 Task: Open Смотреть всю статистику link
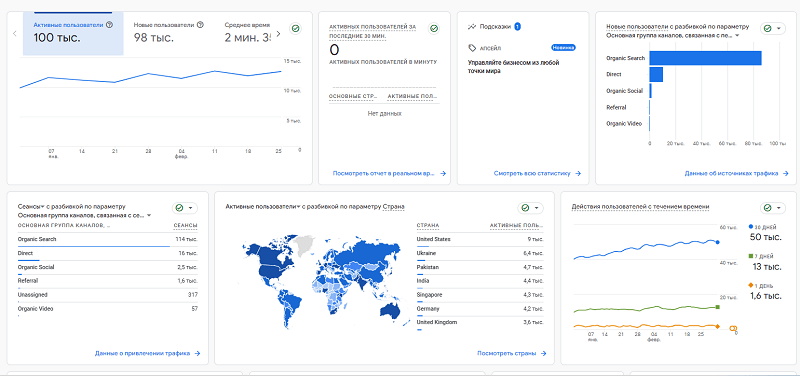click(x=537, y=173)
